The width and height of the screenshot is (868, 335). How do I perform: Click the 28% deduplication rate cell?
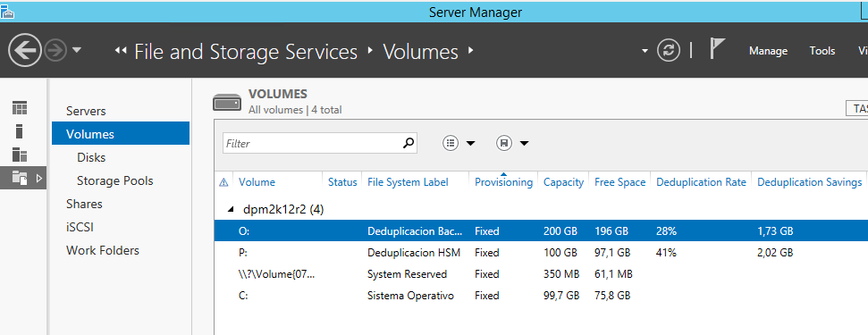tap(666, 231)
